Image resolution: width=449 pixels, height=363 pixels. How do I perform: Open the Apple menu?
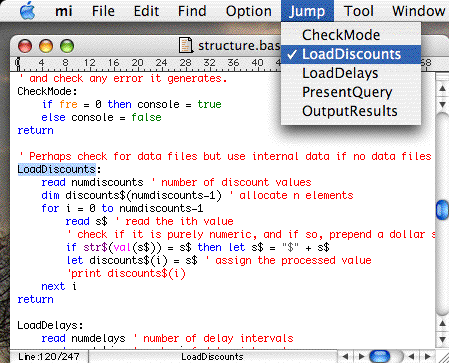[27, 11]
